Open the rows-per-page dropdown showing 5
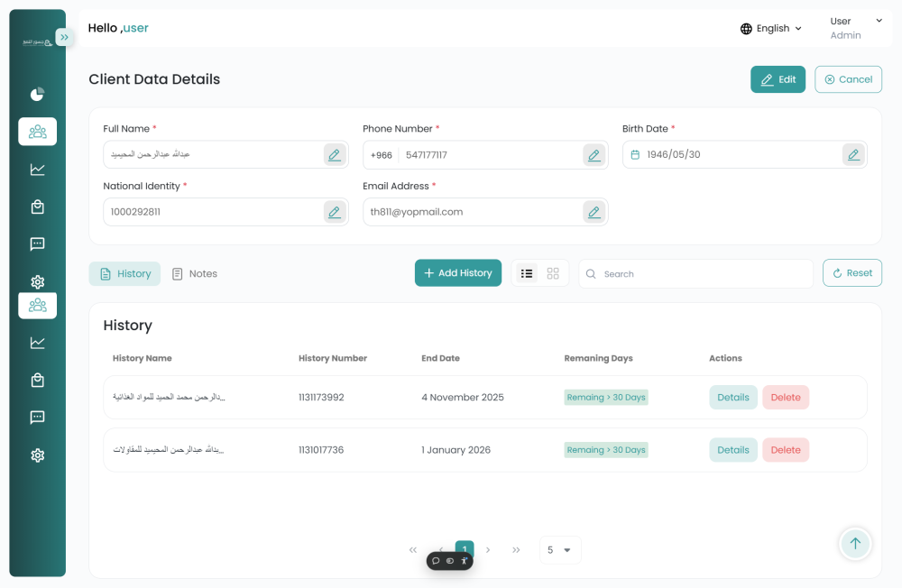This screenshot has width=902, height=588. tap(559, 549)
